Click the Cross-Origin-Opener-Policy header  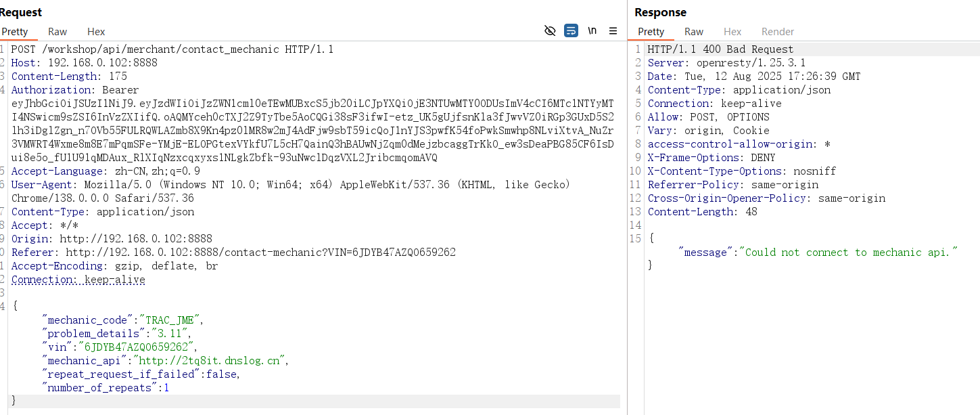pyautogui.click(x=766, y=198)
